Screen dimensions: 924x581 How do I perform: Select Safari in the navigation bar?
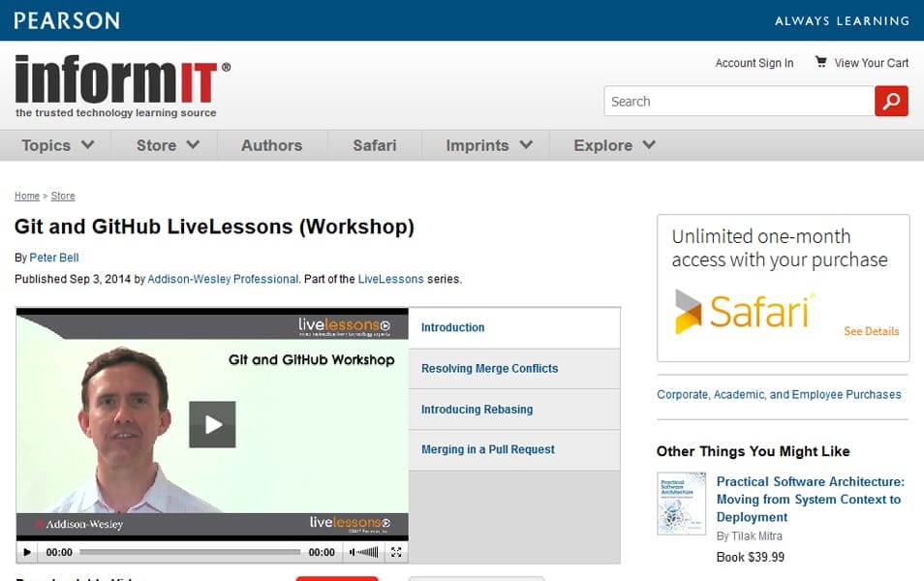[375, 144]
